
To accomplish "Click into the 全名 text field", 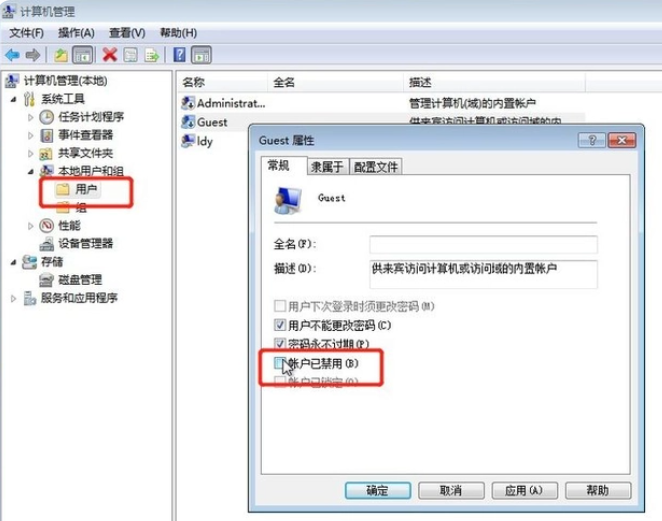I will tap(483, 244).
